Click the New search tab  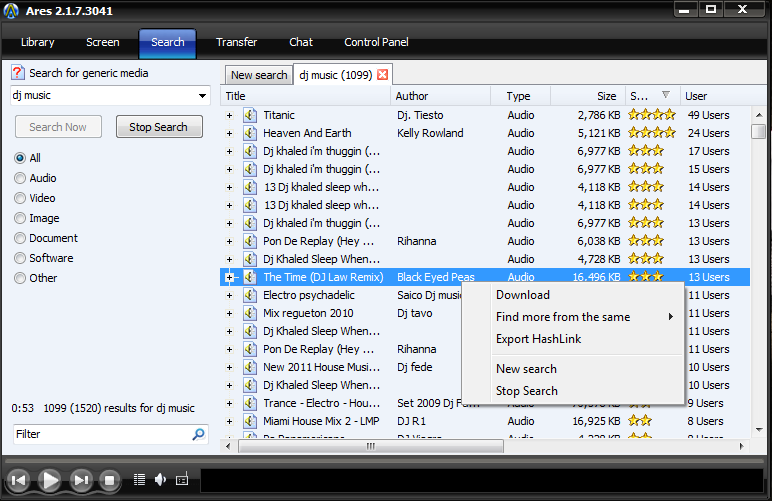coord(259,75)
